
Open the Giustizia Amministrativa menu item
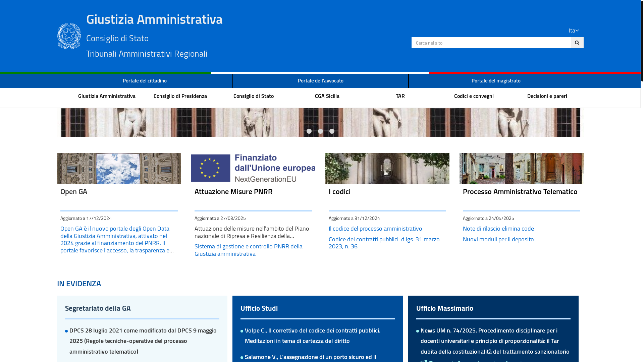point(107,96)
